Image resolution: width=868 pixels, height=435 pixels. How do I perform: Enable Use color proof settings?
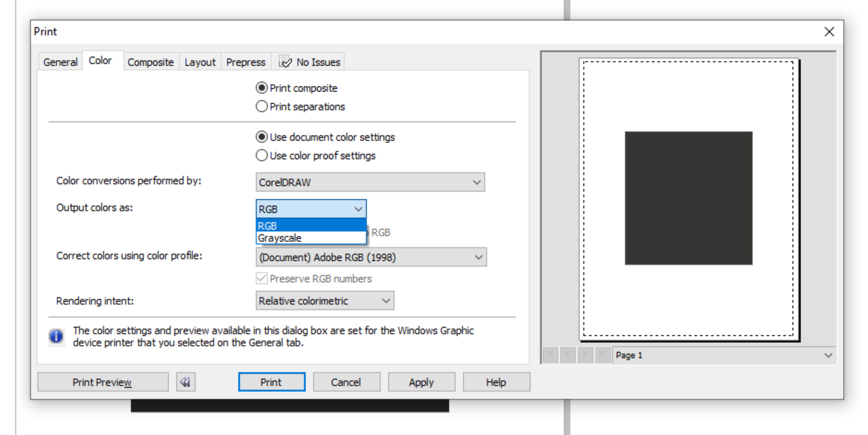pos(261,156)
